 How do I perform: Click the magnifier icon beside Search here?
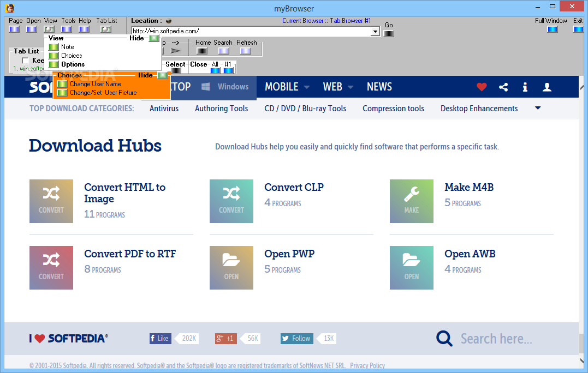tap(444, 338)
